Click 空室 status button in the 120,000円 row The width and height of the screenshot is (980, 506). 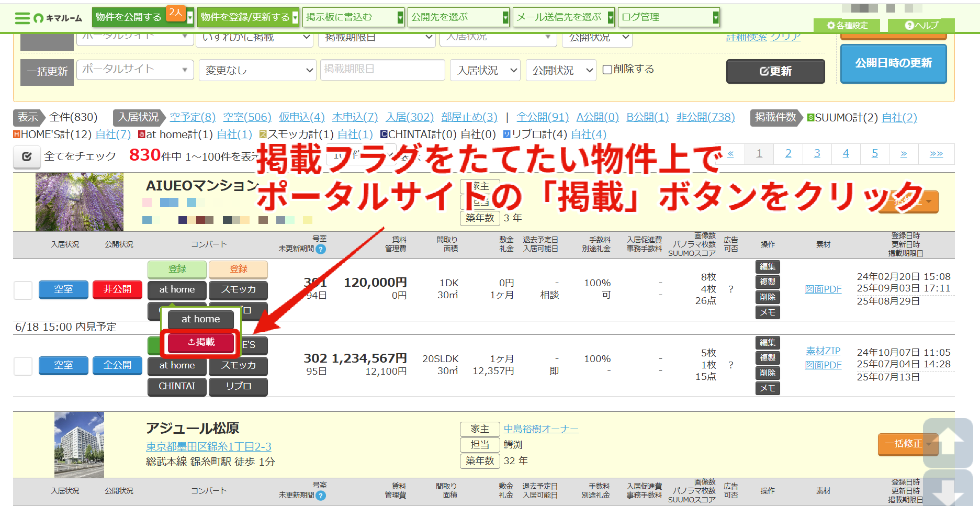pos(63,289)
